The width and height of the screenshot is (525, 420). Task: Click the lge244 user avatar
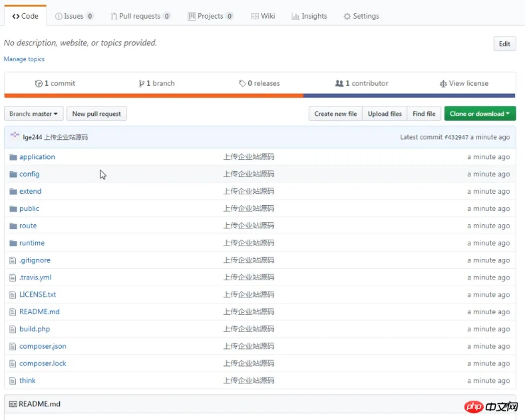(15, 136)
